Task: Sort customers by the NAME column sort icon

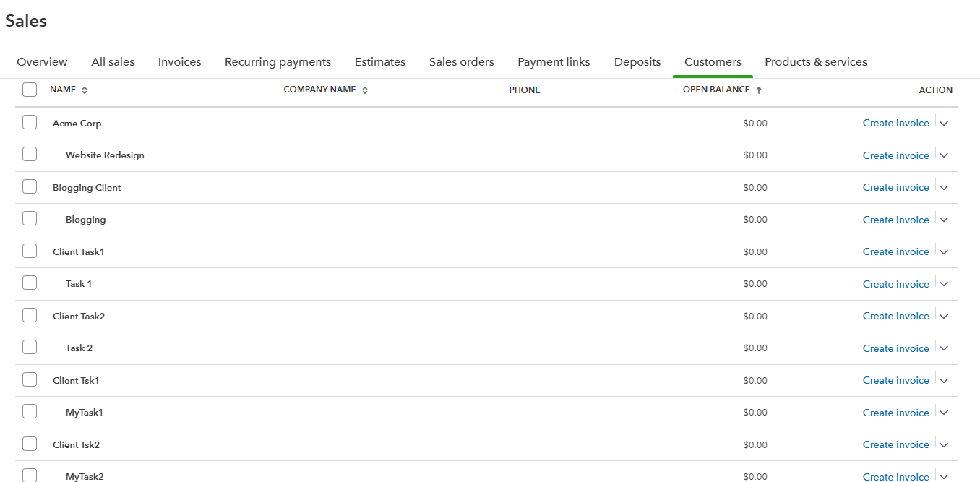Action: (85, 90)
